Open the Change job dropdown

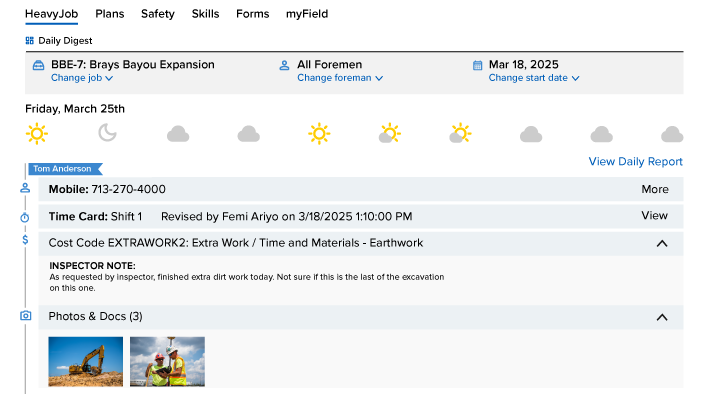click(x=82, y=78)
